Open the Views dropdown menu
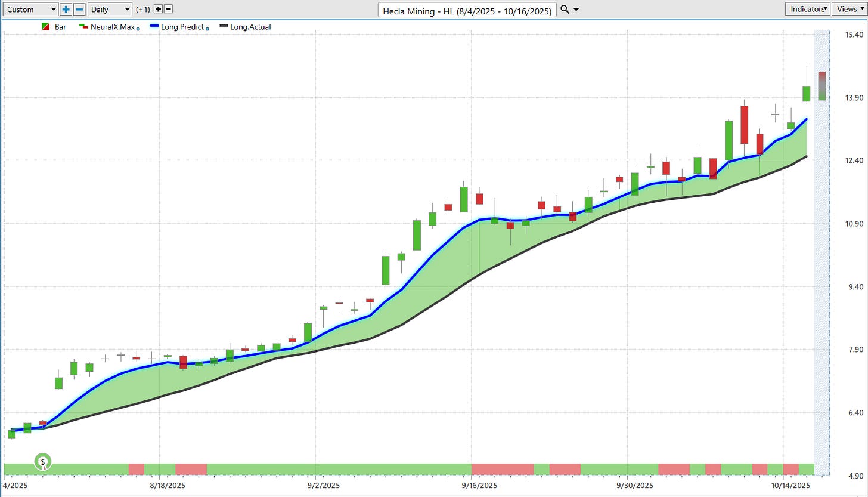 [x=849, y=9]
